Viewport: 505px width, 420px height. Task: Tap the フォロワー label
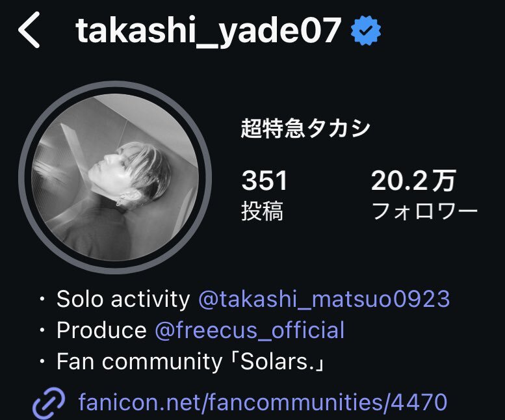425,211
